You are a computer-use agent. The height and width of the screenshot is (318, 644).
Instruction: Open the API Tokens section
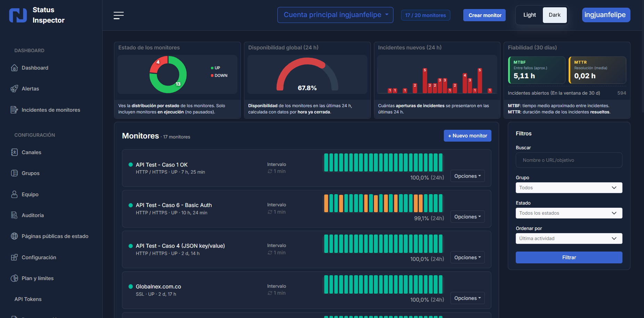point(27,299)
